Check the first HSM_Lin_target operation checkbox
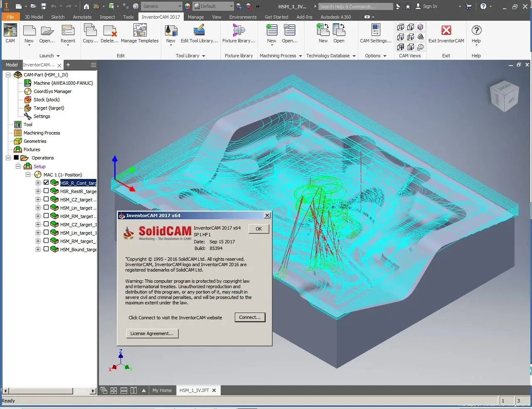 (46, 208)
